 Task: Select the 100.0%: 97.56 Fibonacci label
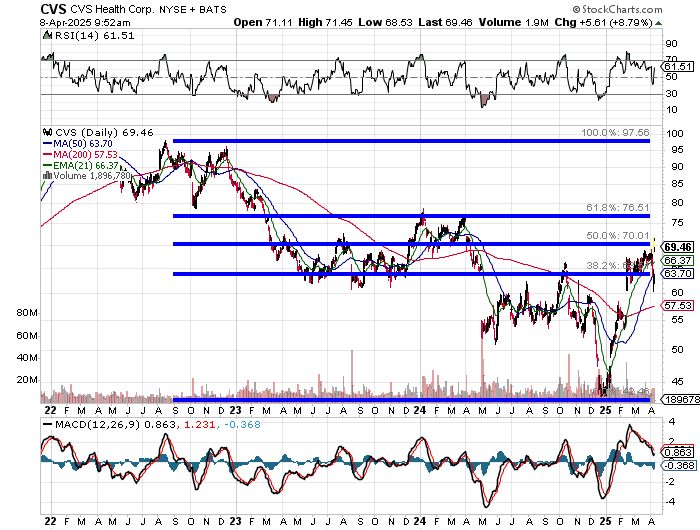[615, 132]
